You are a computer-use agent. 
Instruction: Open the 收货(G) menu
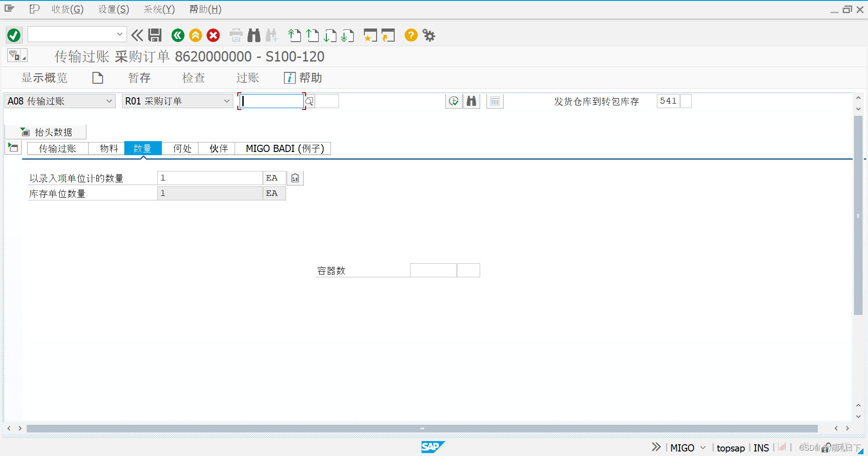(67, 9)
